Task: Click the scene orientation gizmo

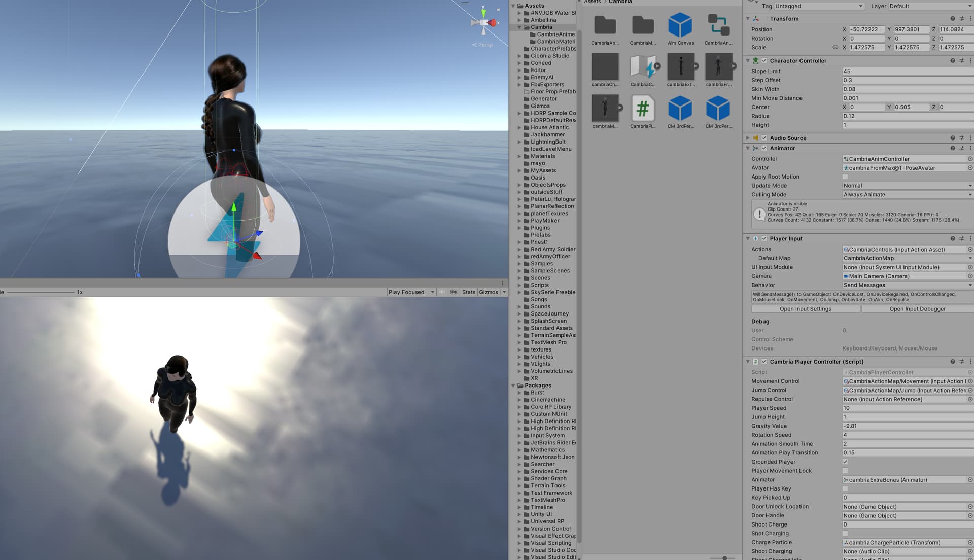Action: click(483, 23)
